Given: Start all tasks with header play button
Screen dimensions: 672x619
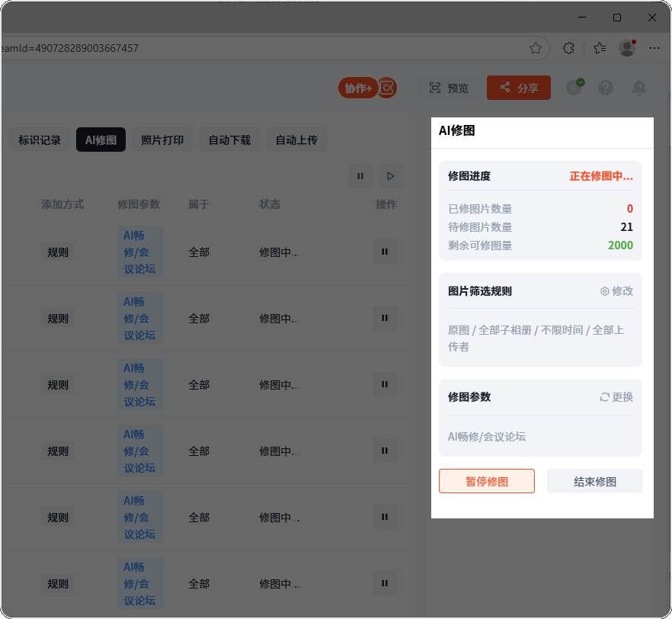Looking at the screenshot, I should coord(391,176).
